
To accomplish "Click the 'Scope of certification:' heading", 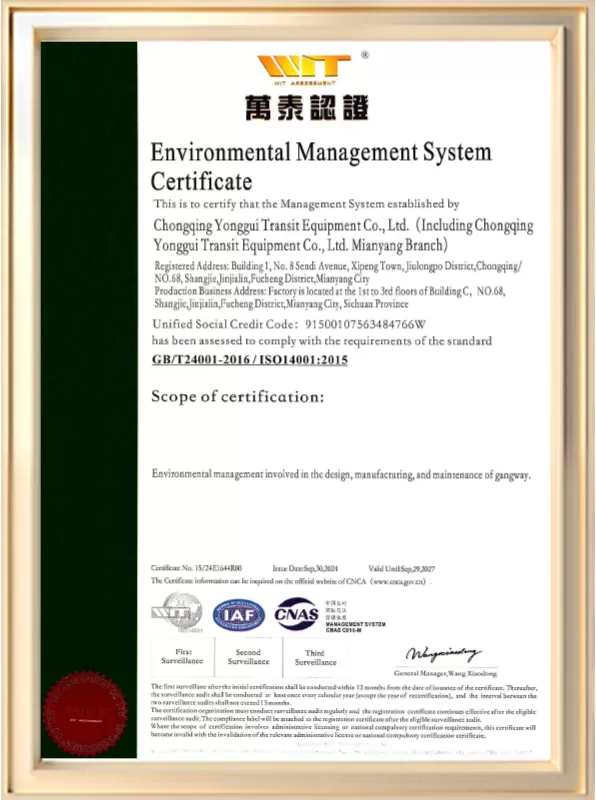I will point(237,397).
